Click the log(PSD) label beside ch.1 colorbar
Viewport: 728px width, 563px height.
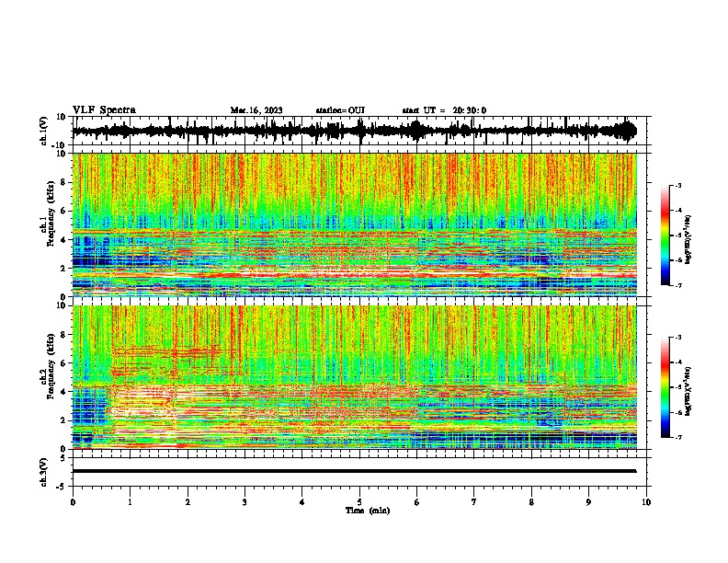[688, 240]
